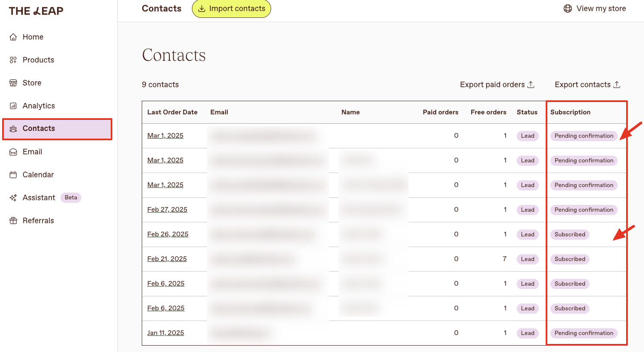
Task: Click the Paid orders column header
Action: coord(441,112)
